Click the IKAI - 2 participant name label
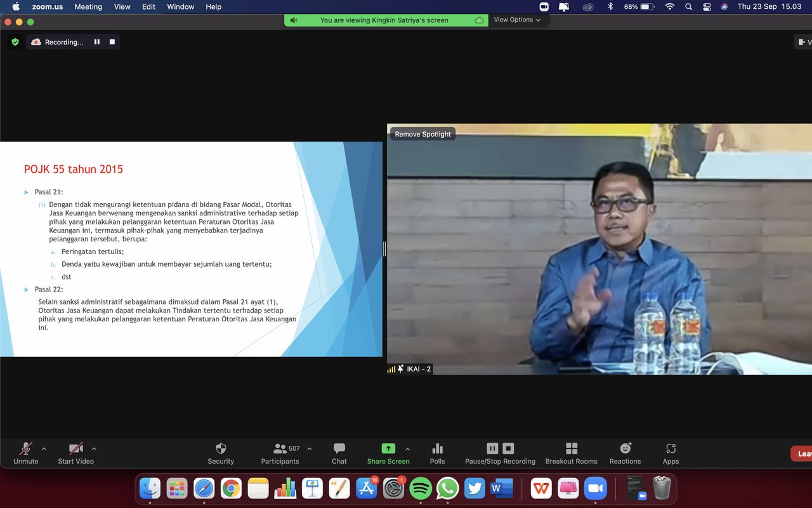Image resolution: width=812 pixels, height=508 pixels. click(419, 369)
